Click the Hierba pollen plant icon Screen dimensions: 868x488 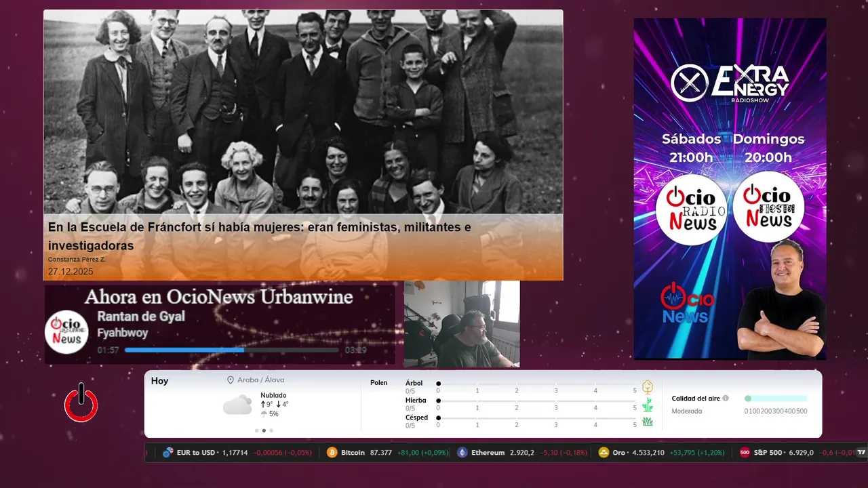pos(648,405)
